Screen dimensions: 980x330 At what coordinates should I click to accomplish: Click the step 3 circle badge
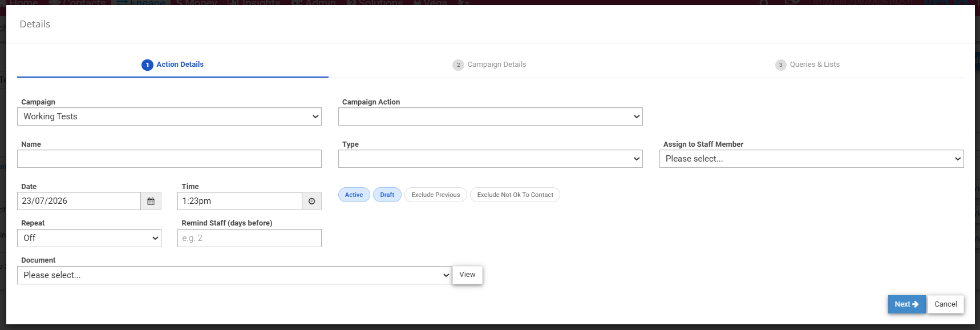(x=780, y=65)
